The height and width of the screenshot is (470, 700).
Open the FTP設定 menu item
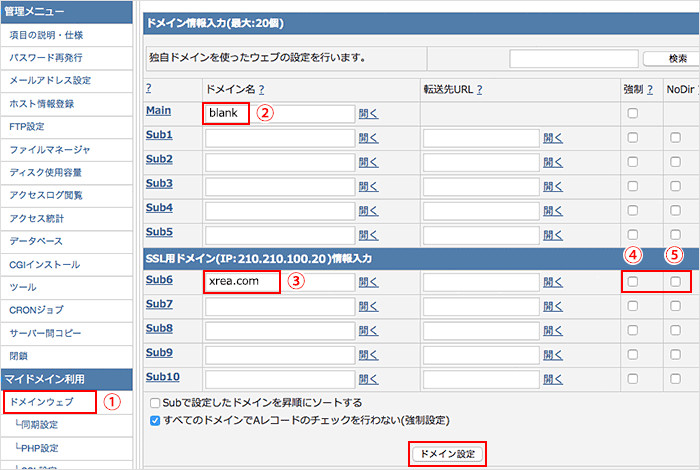tap(27, 126)
